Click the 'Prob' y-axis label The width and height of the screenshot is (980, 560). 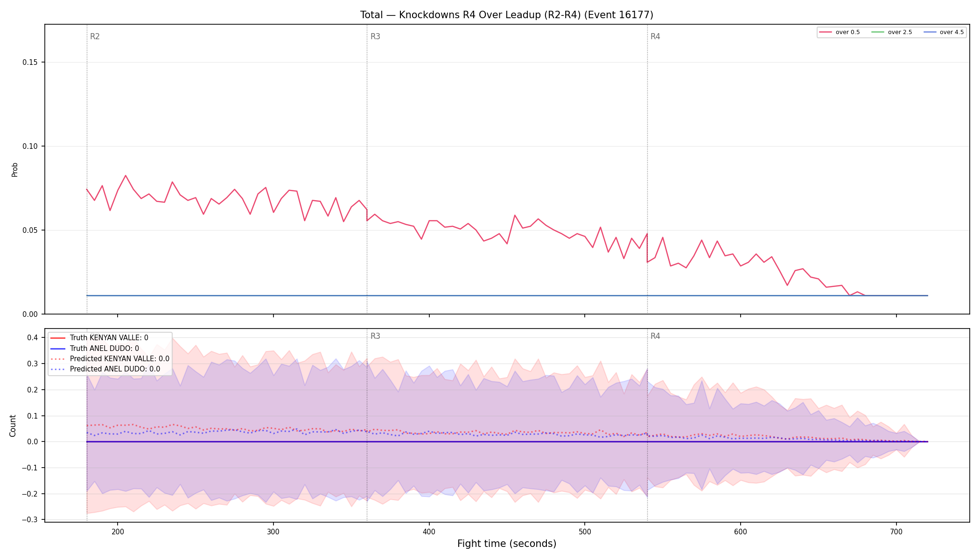pyautogui.click(x=15, y=169)
